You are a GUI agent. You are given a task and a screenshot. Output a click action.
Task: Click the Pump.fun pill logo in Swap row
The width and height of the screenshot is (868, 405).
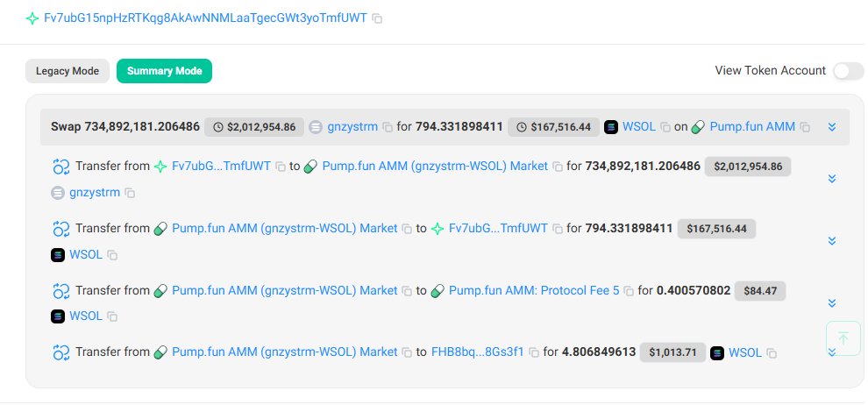point(699,127)
